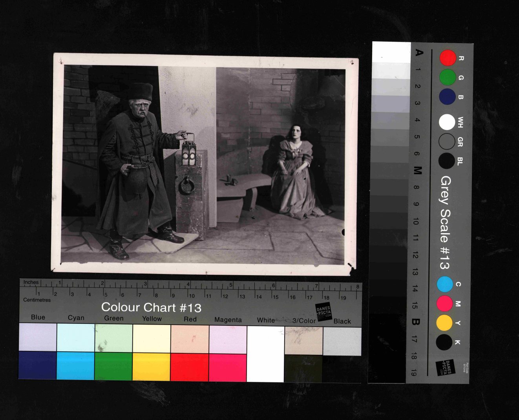
Task: Pick the bright green square under Green
Action: [113, 366]
